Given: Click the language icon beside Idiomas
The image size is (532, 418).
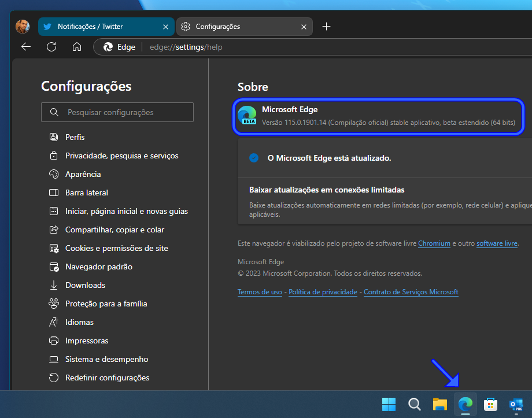Looking at the screenshot, I should [x=54, y=322].
